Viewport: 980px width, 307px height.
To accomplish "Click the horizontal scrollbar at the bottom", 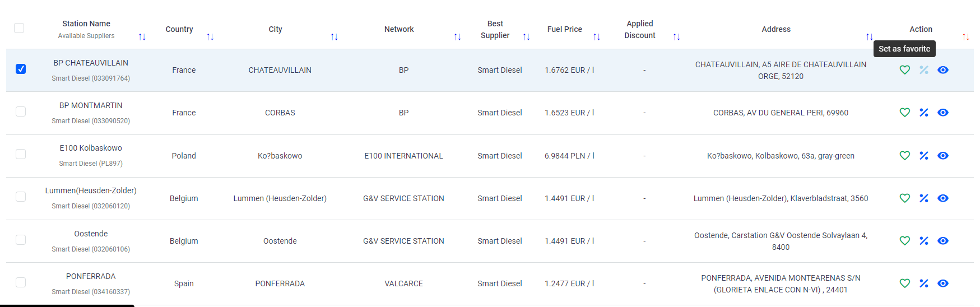I will click(x=67, y=305).
